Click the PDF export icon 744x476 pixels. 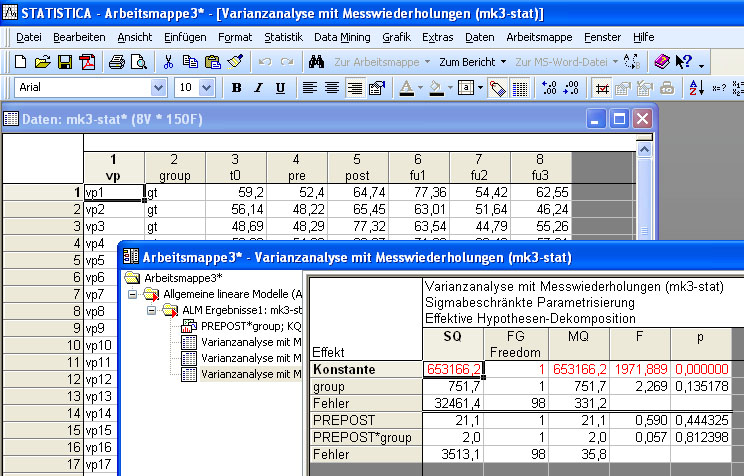85,62
